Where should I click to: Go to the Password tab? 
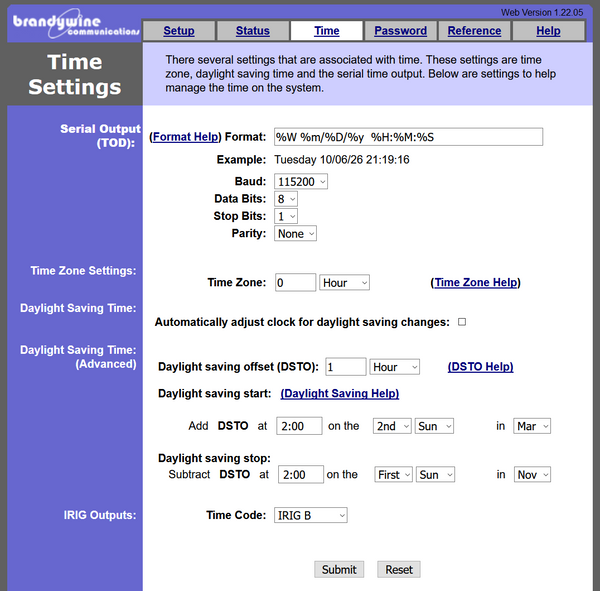pos(400,31)
